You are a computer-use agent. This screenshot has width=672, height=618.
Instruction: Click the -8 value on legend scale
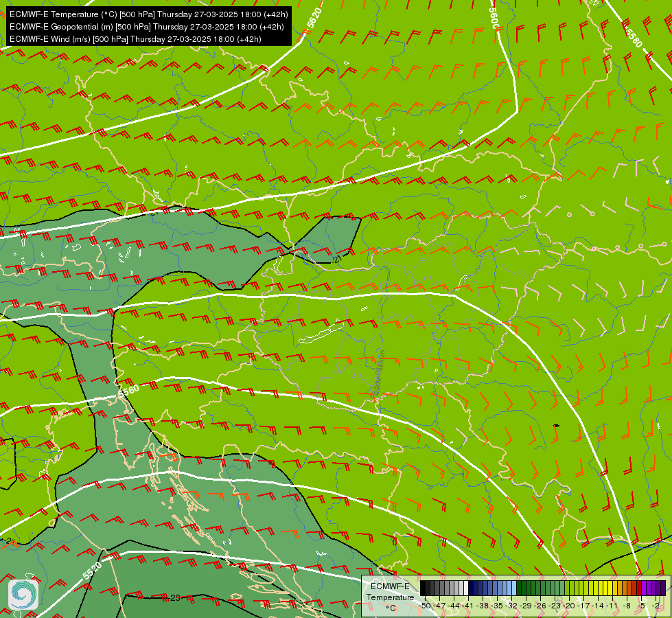(x=627, y=606)
